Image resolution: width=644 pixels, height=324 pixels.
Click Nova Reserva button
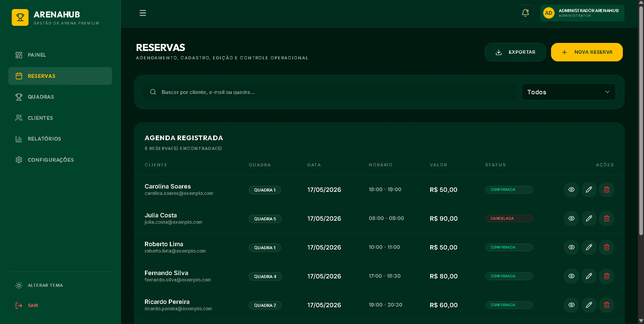(587, 52)
